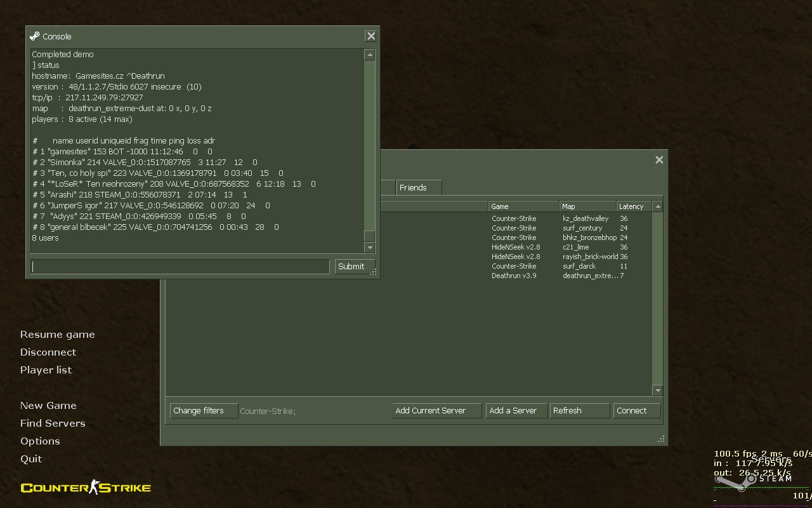The image size is (812, 508).
Task: Click the server browser resize grip
Action: (662, 439)
